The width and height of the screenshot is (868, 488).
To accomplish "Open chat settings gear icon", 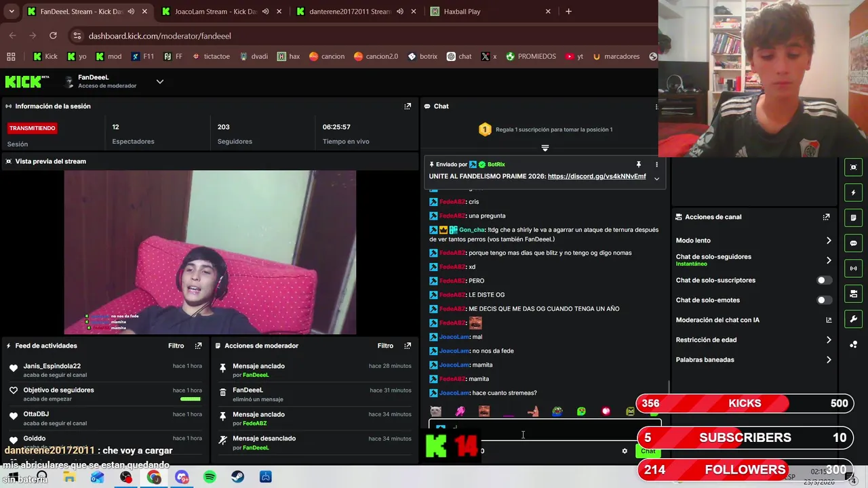I will pyautogui.click(x=625, y=451).
